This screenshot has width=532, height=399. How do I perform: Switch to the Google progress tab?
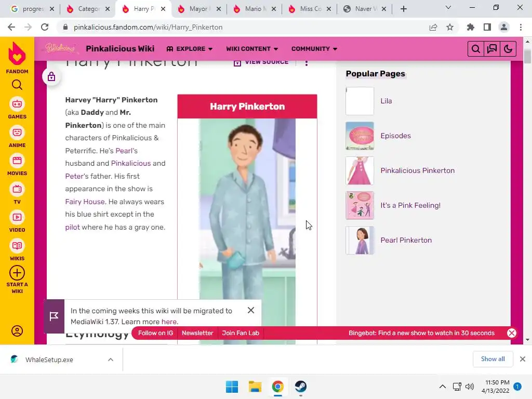point(32,9)
